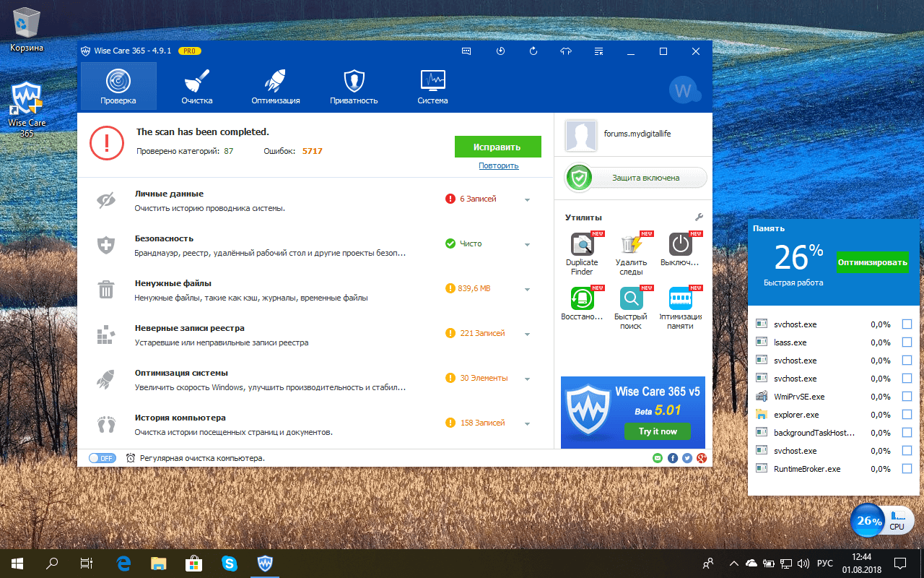The height and width of the screenshot is (578, 924).
Task: Tick the checkbox for explorer.exe
Action: [907, 415]
